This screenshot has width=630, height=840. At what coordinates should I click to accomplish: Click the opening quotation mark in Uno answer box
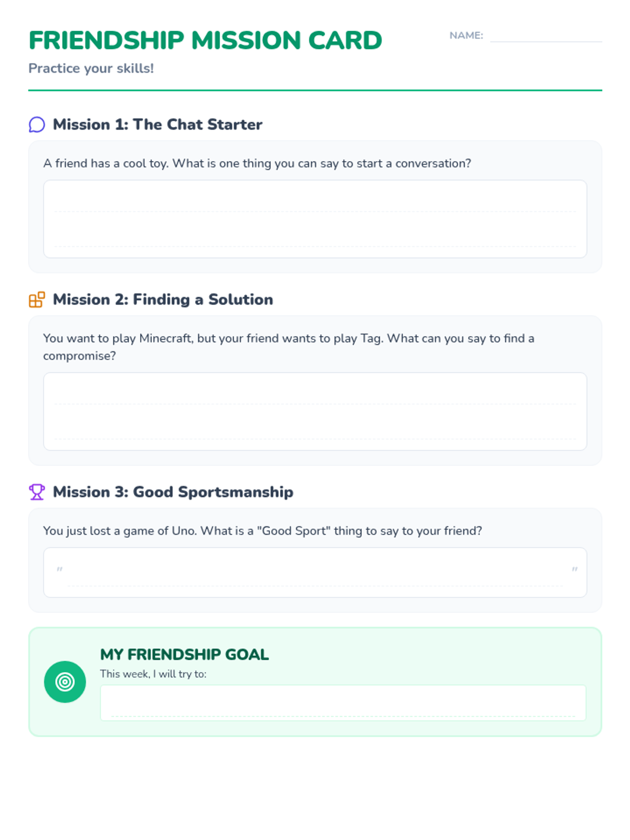pyautogui.click(x=60, y=570)
